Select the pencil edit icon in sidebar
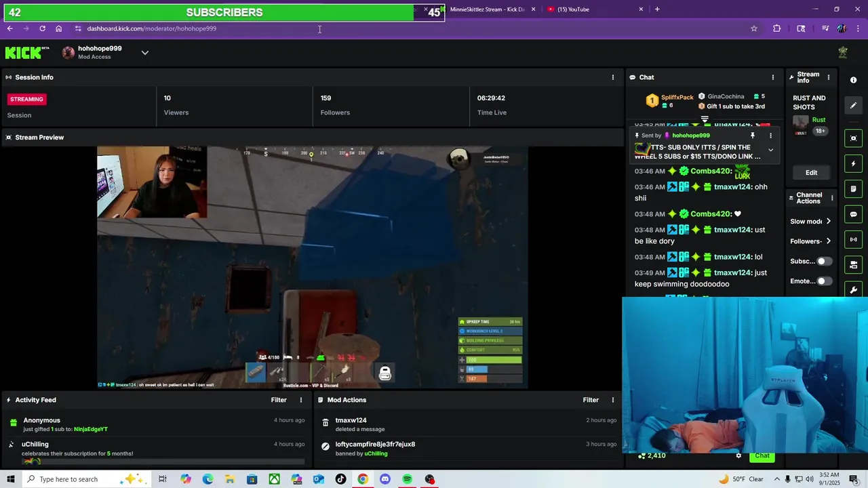This screenshot has height=488, width=868. (x=853, y=105)
